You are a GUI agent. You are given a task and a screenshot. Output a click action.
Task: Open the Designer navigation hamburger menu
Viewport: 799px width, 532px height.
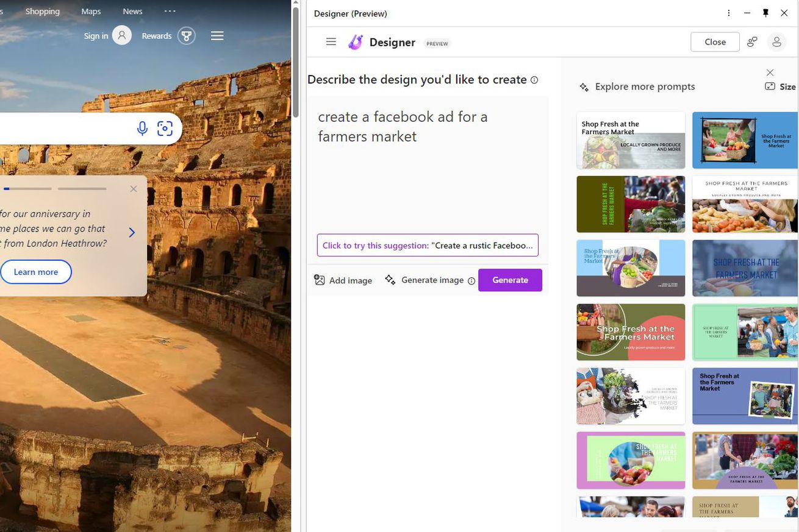(331, 42)
